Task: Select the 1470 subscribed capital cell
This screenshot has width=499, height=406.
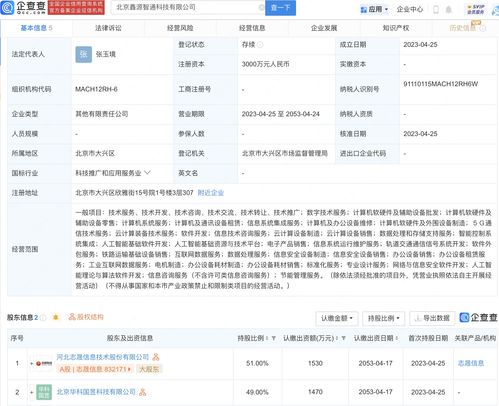Action: click(x=315, y=392)
